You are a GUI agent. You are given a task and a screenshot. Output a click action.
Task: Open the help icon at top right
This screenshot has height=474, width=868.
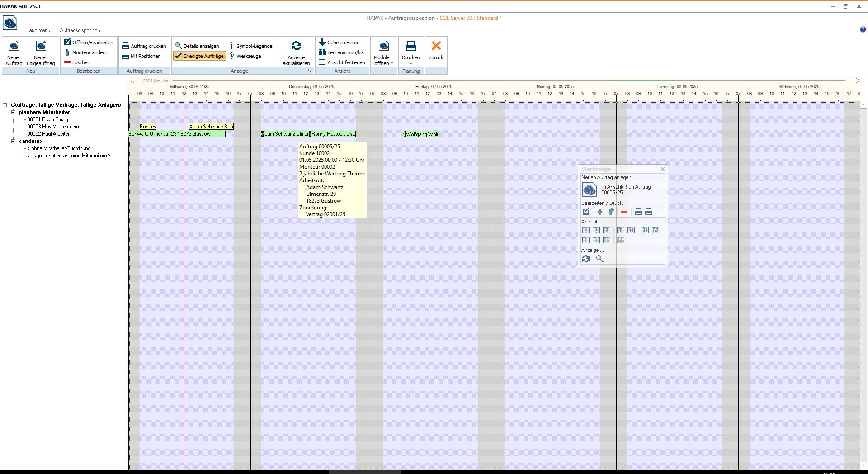[x=863, y=30]
